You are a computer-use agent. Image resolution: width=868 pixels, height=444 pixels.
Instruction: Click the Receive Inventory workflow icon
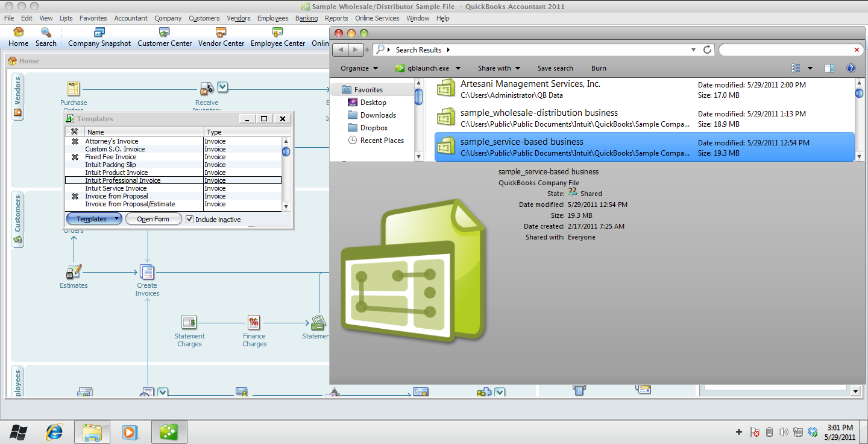[207, 89]
